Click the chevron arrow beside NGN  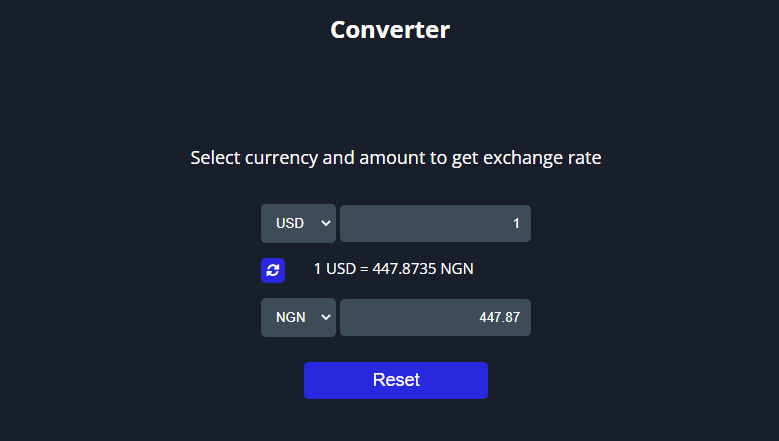click(x=326, y=317)
